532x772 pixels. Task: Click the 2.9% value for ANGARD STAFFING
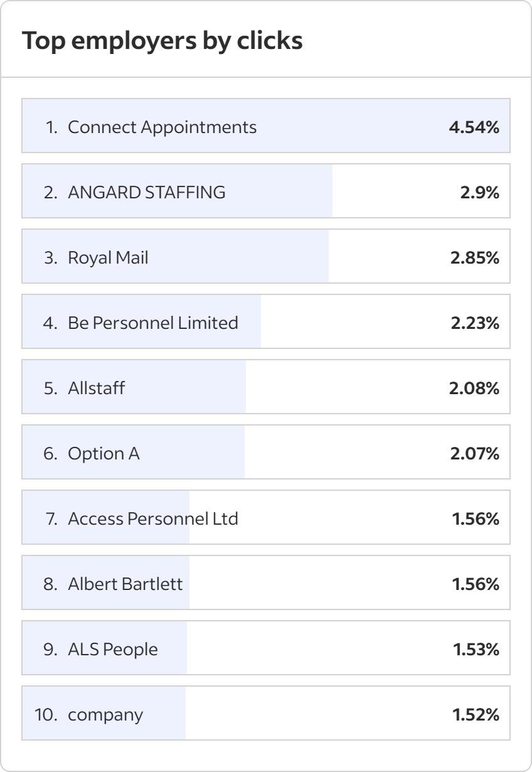(x=479, y=193)
